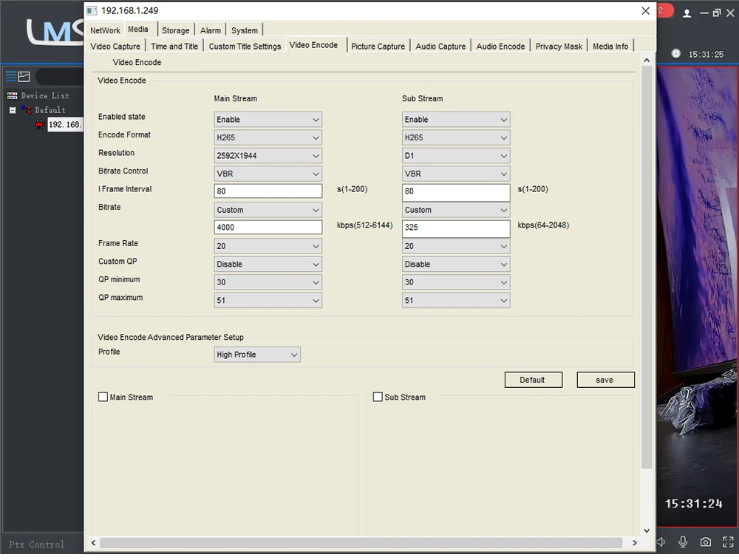Open Main Stream Frame Rate dropdown
This screenshot has height=560, width=739.
coord(268,246)
